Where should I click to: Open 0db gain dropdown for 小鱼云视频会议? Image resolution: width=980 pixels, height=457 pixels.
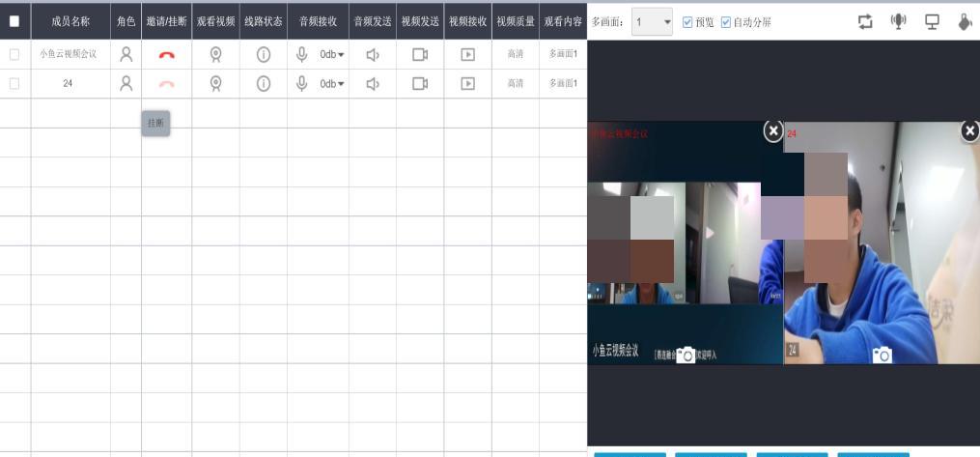[332, 55]
